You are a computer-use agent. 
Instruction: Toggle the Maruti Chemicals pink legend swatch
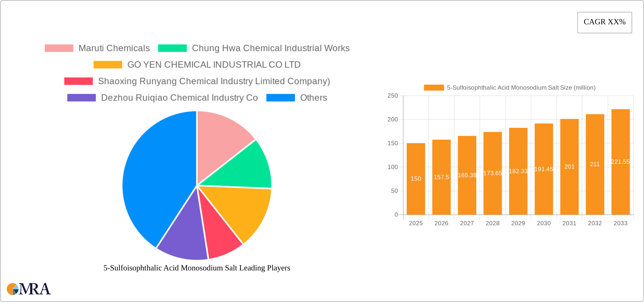coord(59,48)
